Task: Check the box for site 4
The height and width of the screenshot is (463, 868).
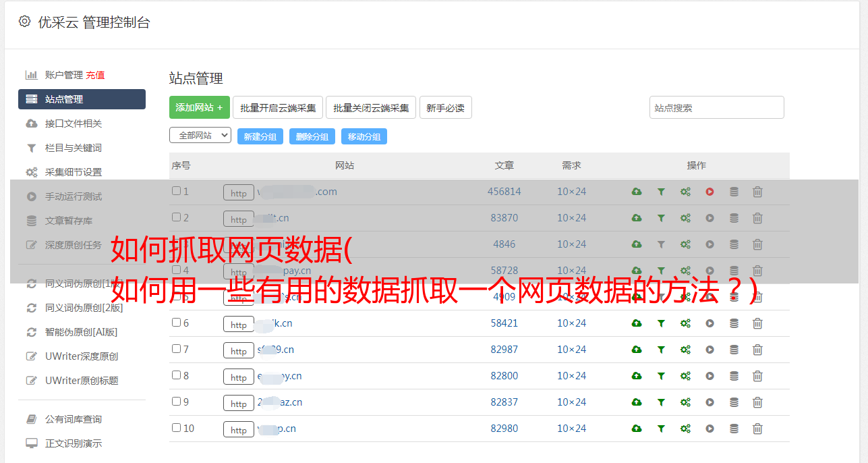Action: coord(176,270)
